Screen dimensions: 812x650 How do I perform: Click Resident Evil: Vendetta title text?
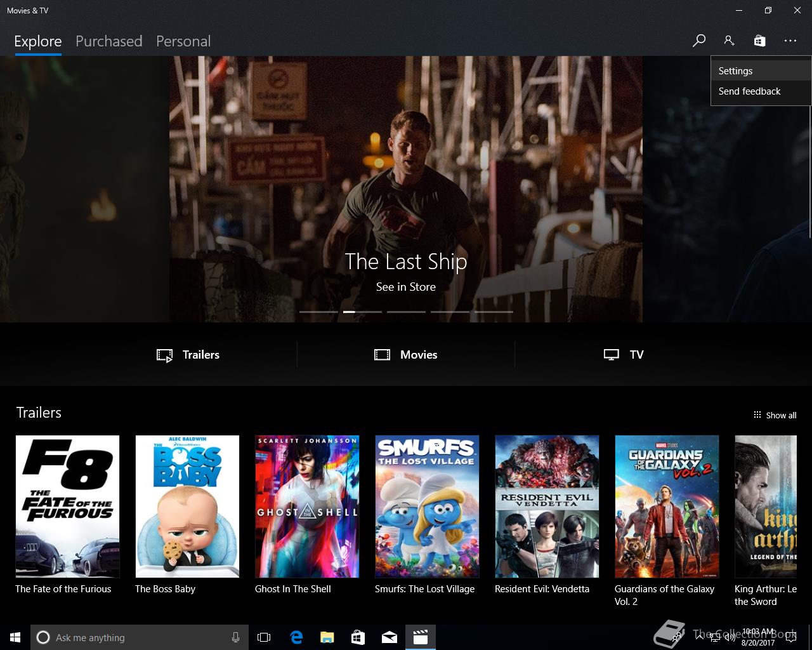(542, 589)
